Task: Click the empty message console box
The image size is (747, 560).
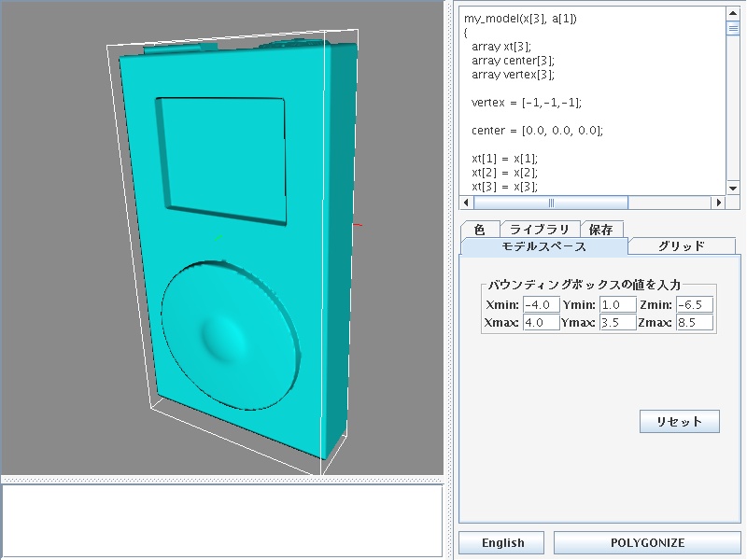Action: 222,521
